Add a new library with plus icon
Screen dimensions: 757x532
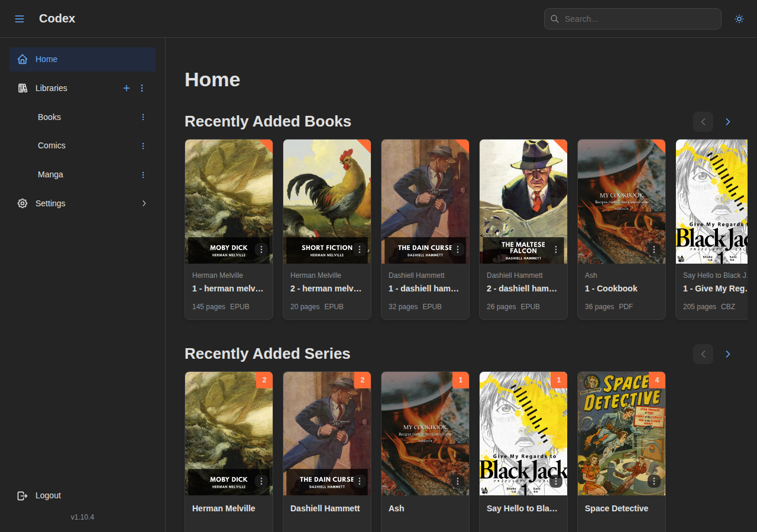[x=126, y=88]
